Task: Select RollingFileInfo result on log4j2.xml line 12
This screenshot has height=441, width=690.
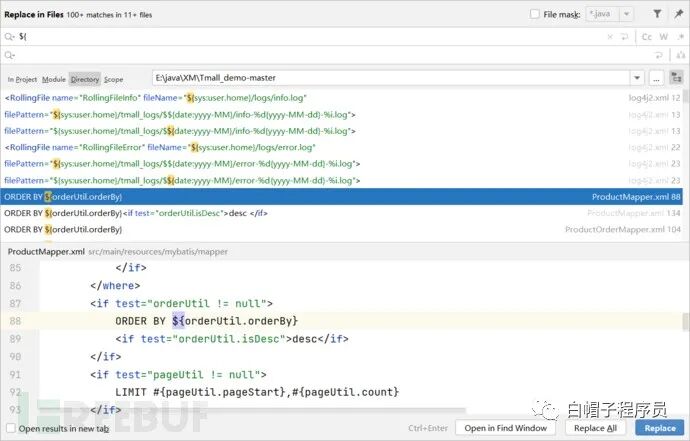Action: pyautogui.click(x=341, y=98)
